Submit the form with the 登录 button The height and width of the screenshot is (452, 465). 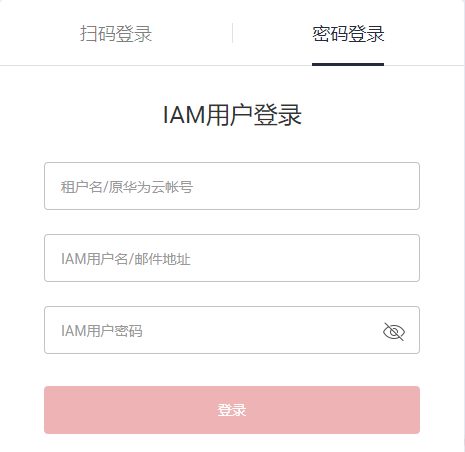(232, 410)
